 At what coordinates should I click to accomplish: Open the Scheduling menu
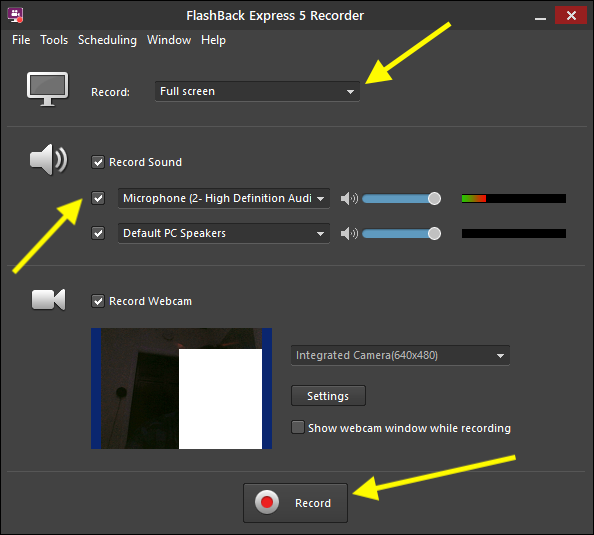[107, 40]
